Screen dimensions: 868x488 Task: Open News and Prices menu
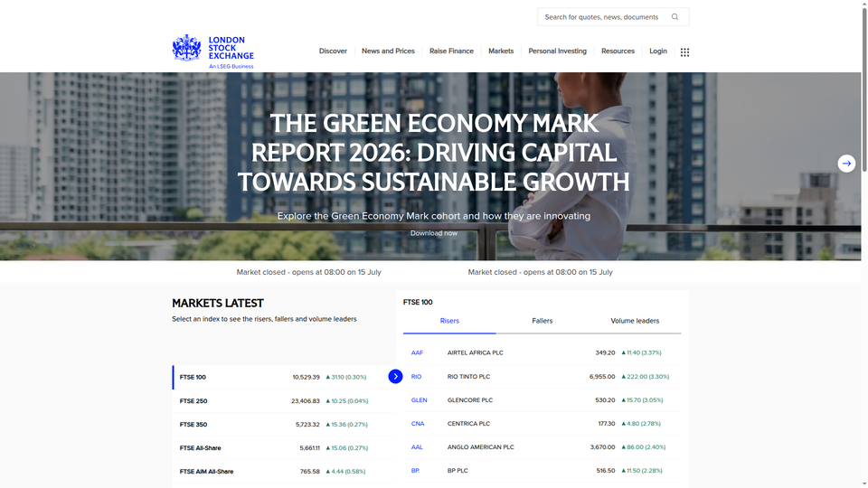pyautogui.click(x=388, y=51)
